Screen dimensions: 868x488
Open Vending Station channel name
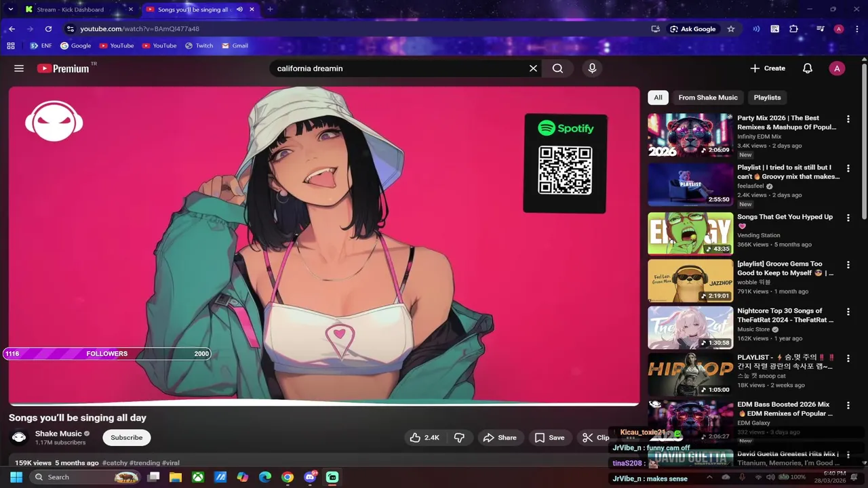(758, 236)
